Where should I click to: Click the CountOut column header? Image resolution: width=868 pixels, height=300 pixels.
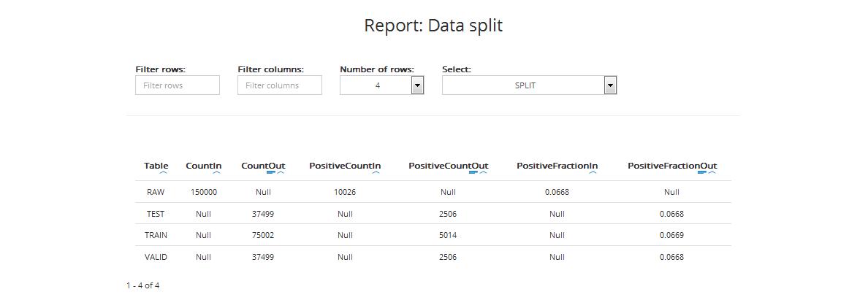pyautogui.click(x=263, y=166)
